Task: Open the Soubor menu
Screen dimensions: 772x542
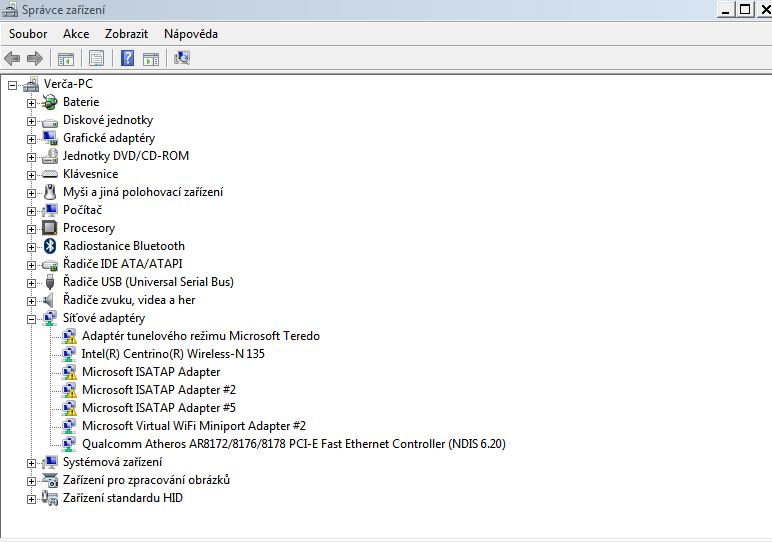Action: click(x=28, y=34)
